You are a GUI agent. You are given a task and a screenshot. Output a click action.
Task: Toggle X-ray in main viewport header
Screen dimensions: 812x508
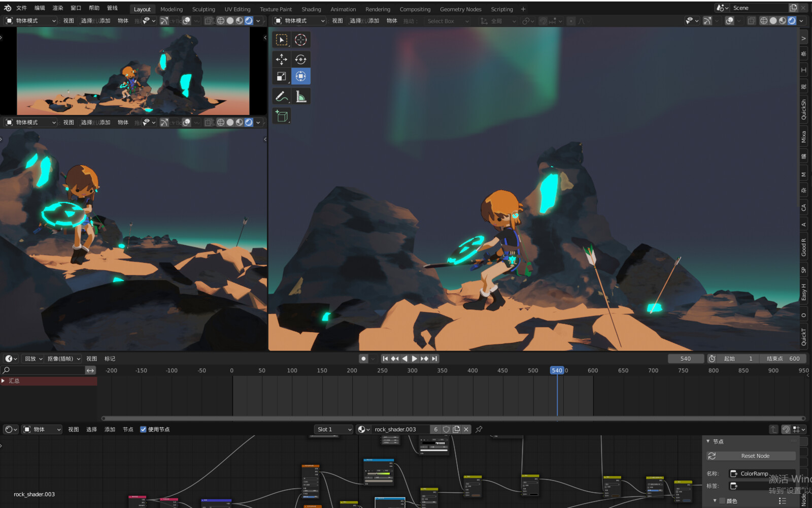pyautogui.click(x=752, y=21)
